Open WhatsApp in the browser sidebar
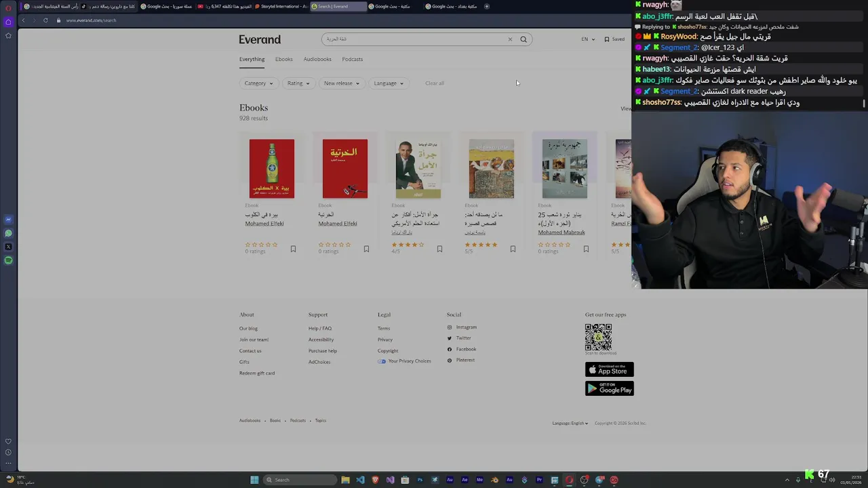Viewport: 868px width, 488px height. [x=8, y=233]
